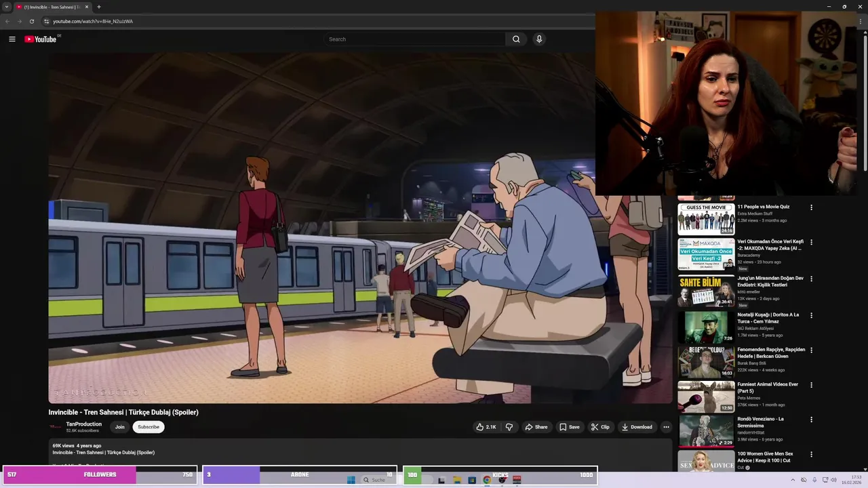The width and height of the screenshot is (868, 488).
Task: Open options for Nostalji Kuşağı Doritos video
Action: point(811,315)
